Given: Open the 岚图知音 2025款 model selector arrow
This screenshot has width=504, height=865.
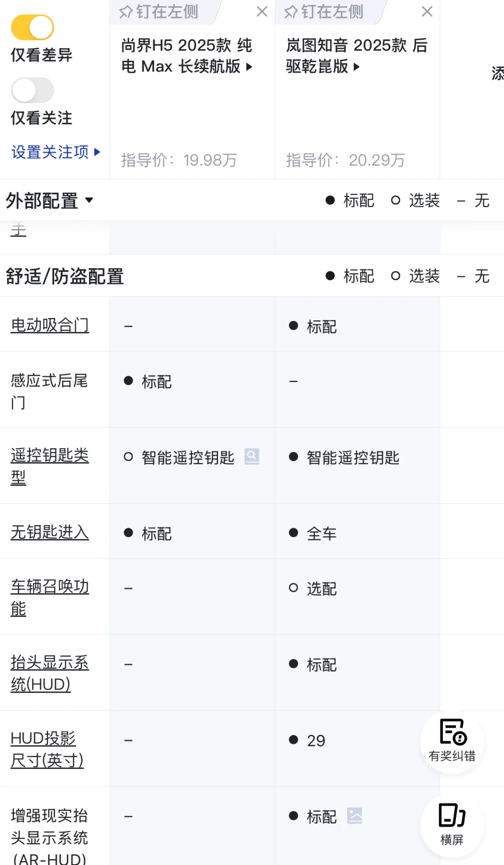Looking at the screenshot, I should tap(357, 67).
